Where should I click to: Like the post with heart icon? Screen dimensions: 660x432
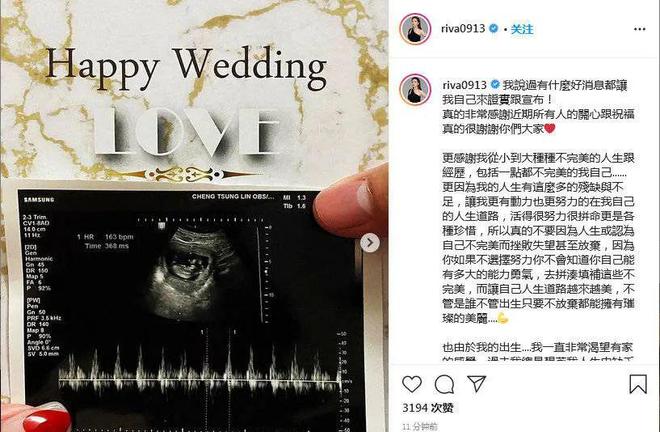(412, 384)
